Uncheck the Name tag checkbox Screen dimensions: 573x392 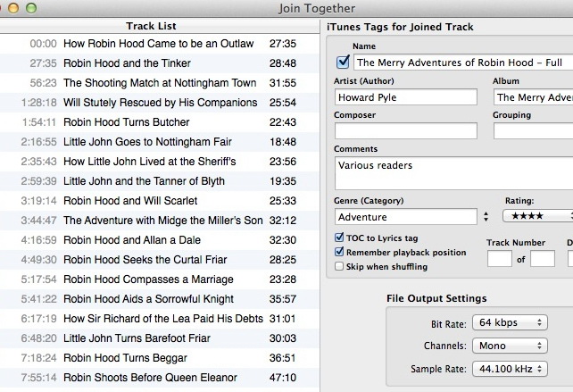[x=342, y=63]
